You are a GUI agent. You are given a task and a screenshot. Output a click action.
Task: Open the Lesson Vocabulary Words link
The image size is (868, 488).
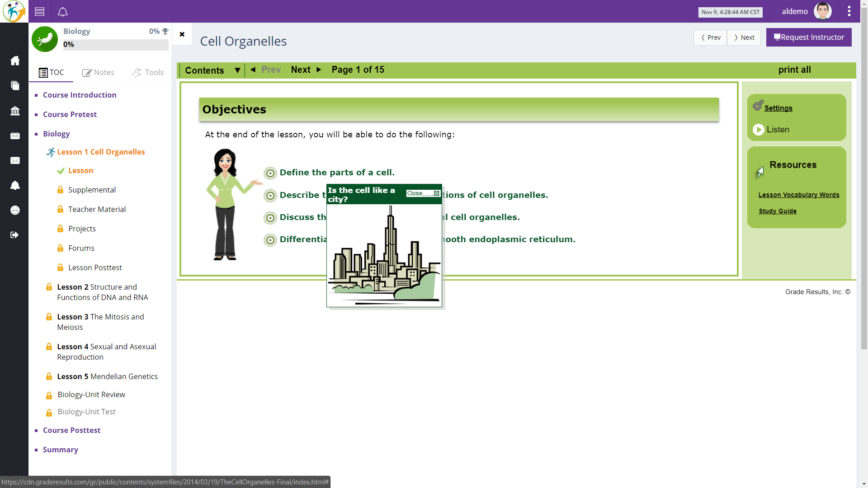coord(798,195)
